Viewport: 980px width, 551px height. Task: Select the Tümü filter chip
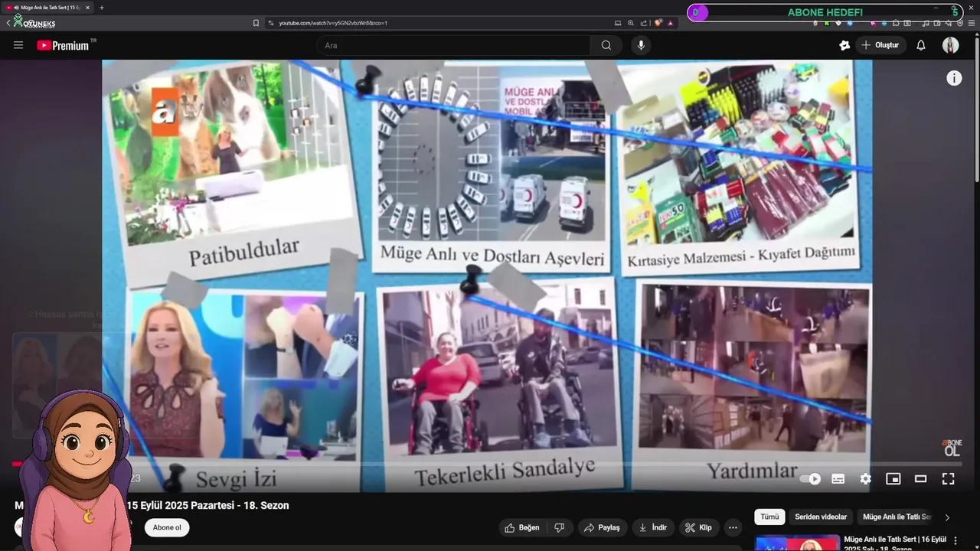[769, 517]
